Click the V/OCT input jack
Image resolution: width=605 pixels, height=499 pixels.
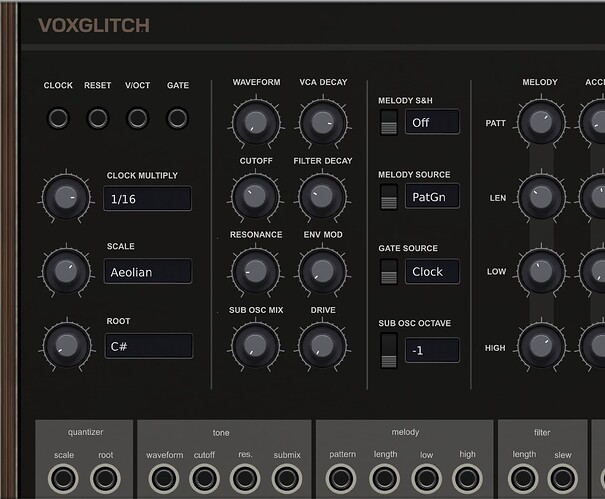138,118
